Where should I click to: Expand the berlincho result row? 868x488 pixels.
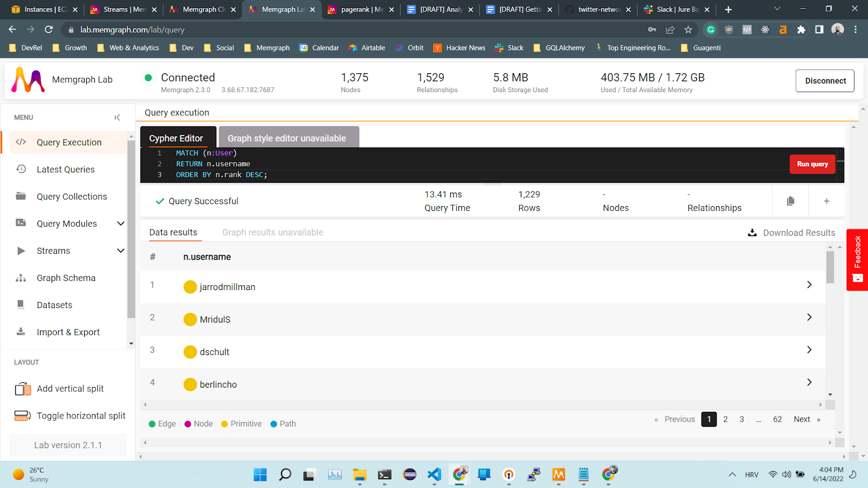point(809,382)
